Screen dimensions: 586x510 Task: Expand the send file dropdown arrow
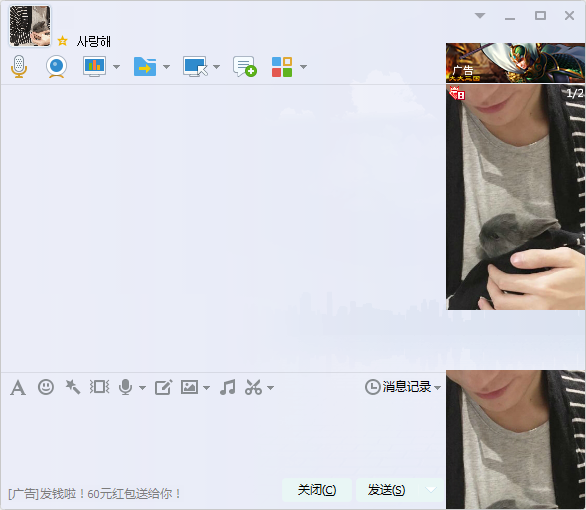[167, 67]
